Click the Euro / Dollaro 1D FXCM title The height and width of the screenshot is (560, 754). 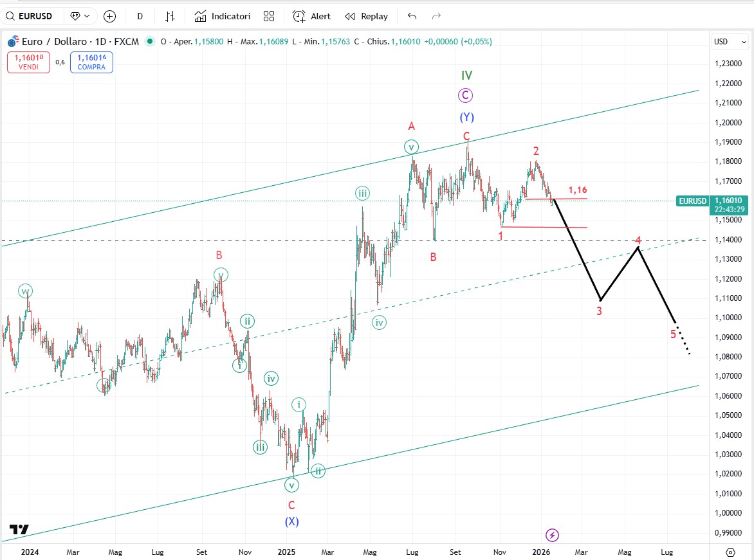(x=80, y=42)
